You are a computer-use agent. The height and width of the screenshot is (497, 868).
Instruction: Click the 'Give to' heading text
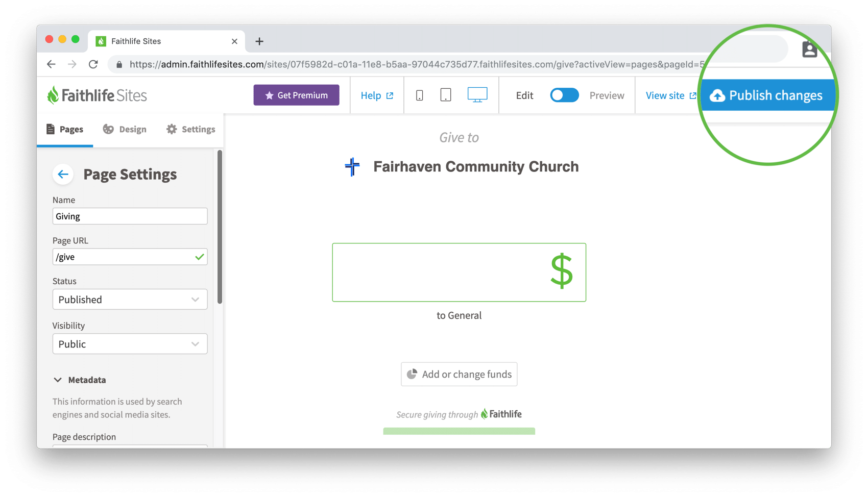pos(459,137)
